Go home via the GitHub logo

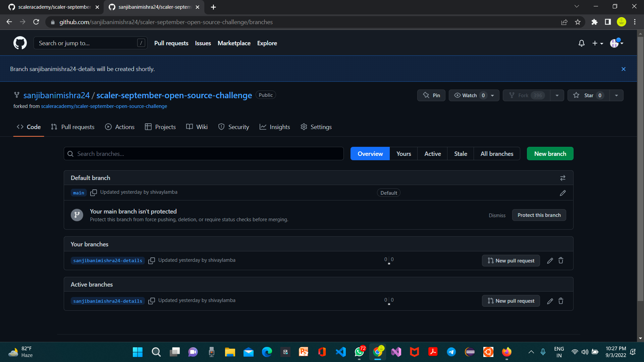tap(20, 43)
